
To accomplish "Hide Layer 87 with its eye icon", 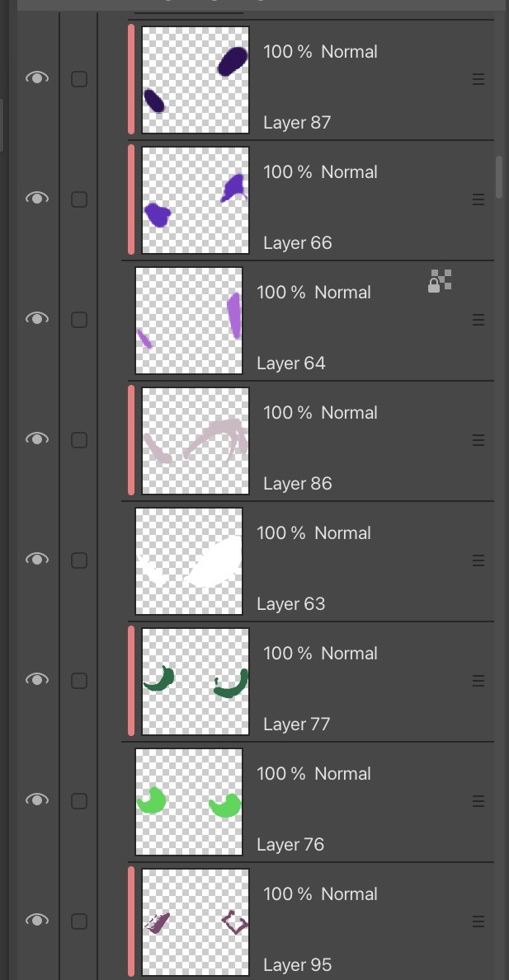I will point(37,78).
